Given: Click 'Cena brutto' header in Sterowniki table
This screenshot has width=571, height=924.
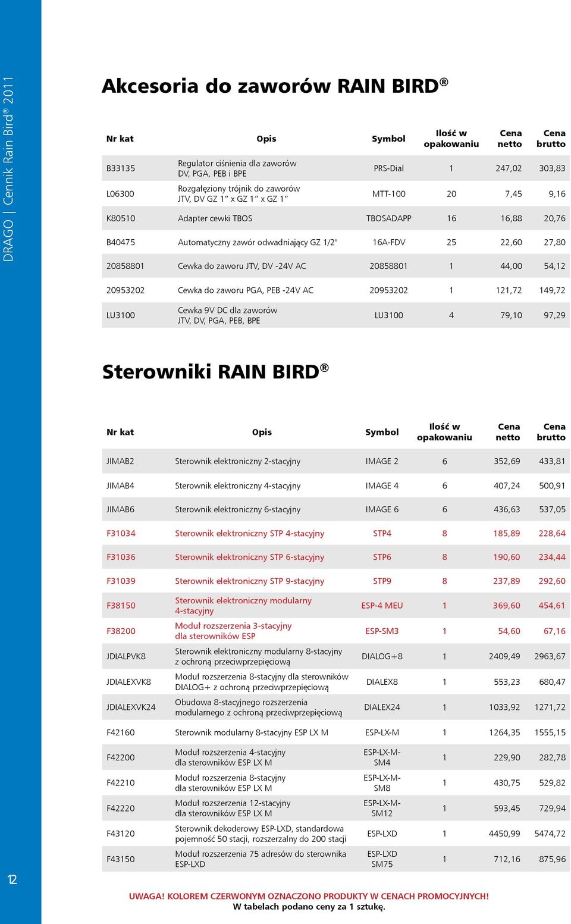Looking at the screenshot, I should pyautogui.click(x=551, y=432).
